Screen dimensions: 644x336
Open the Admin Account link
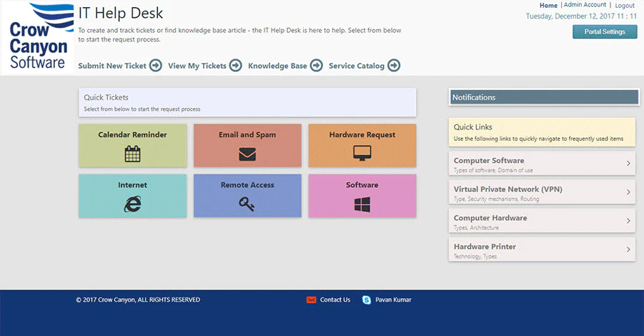tap(585, 4)
